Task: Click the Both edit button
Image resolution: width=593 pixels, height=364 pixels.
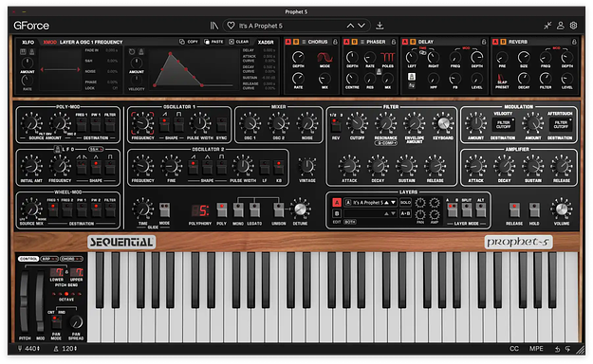Action: click(350, 222)
